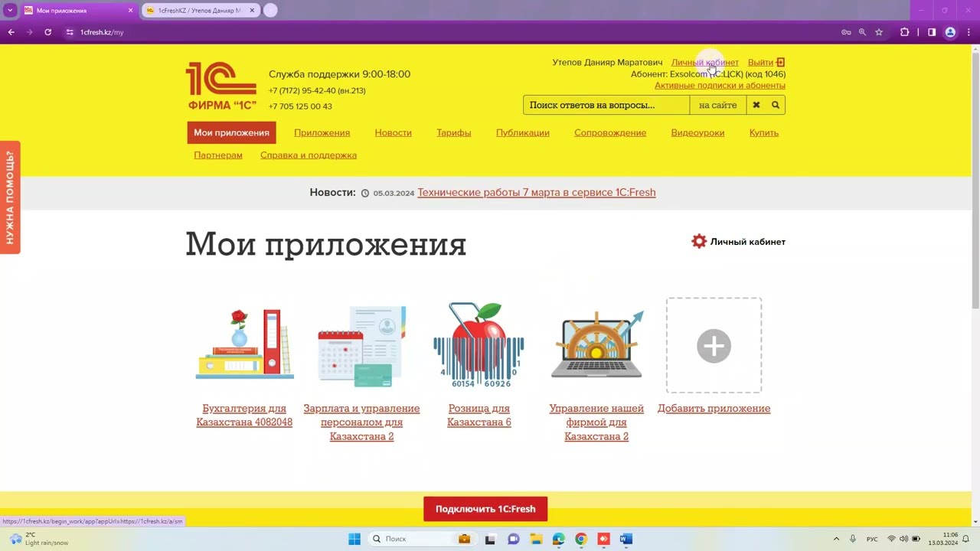Click the Выйти logout link

coord(760,62)
